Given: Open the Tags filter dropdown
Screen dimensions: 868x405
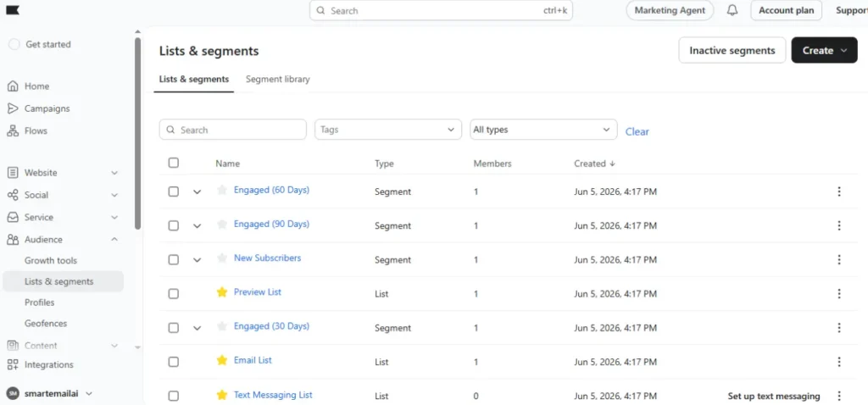Looking at the screenshot, I should click(x=388, y=130).
